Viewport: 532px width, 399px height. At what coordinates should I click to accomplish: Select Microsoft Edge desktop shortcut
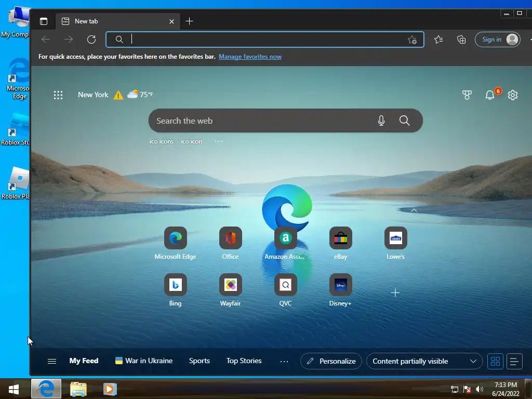[x=18, y=79]
